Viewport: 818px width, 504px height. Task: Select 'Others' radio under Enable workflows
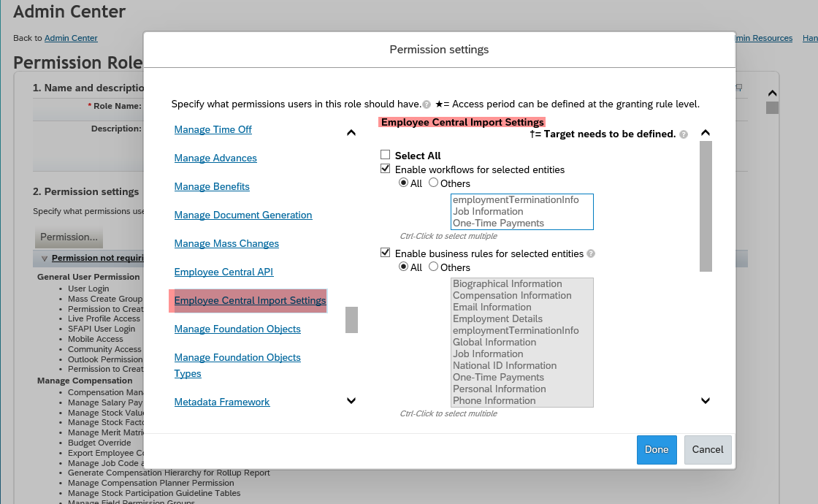[433, 183]
